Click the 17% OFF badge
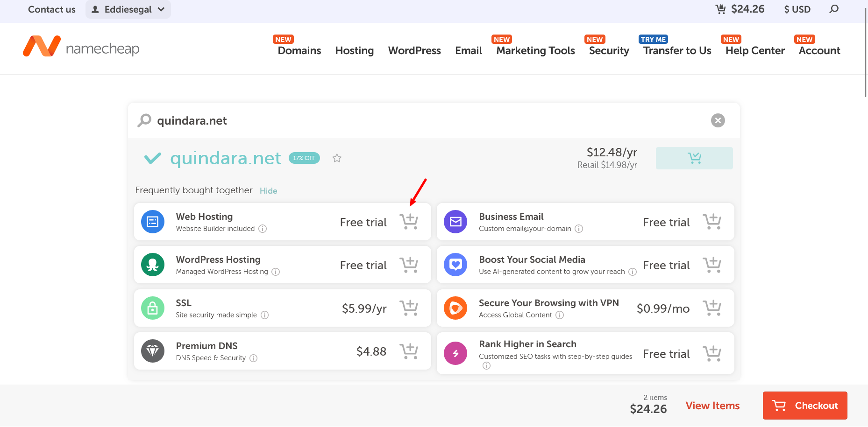 click(304, 158)
